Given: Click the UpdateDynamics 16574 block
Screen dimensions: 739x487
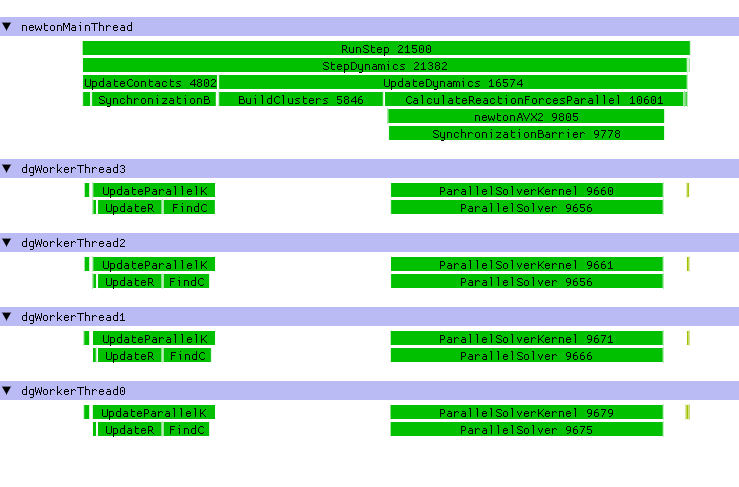Looking at the screenshot, I should coord(452,83).
